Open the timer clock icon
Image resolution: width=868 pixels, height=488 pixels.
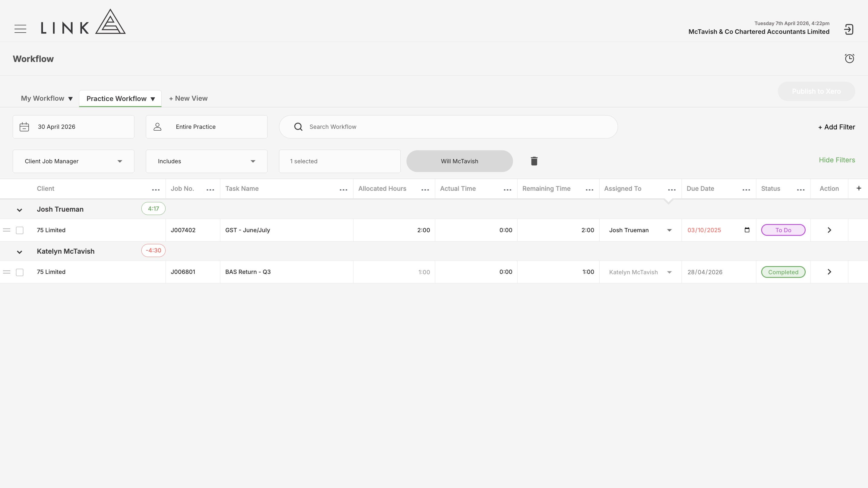pyautogui.click(x=850, y=58)
